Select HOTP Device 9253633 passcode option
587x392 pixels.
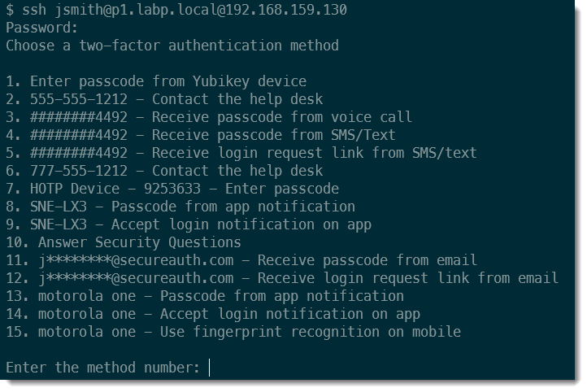(172, 189)
